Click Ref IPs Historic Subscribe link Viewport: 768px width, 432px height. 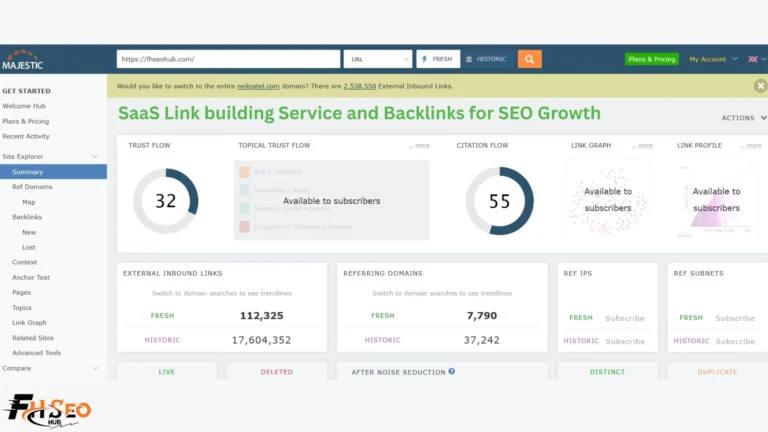(625, 341)
